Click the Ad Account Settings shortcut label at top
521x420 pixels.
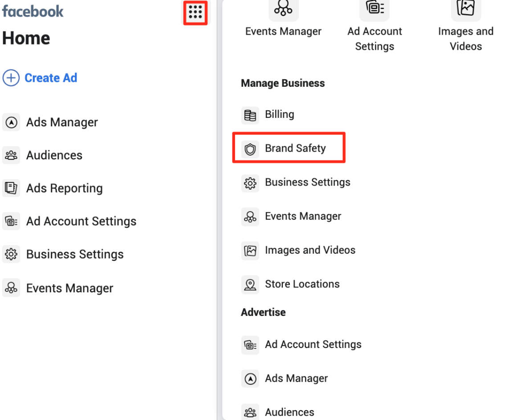coord(374,39)
